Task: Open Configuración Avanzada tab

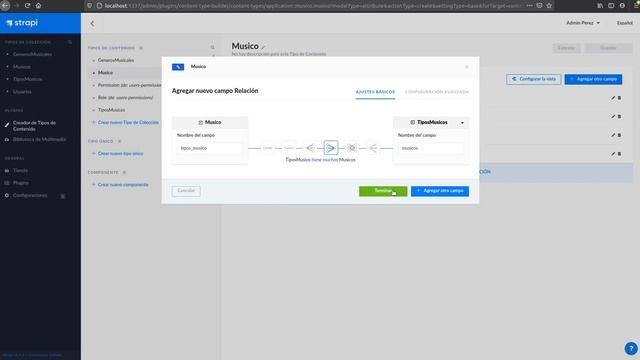Action: coord(437,92)
